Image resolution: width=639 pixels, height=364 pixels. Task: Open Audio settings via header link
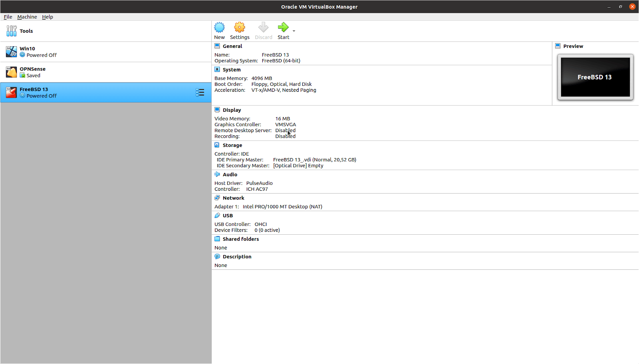[x=230, y=175]
